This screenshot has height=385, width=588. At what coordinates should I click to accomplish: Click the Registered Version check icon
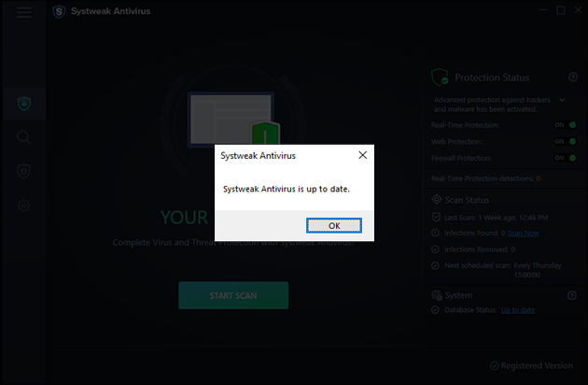(x=495, y=365)
